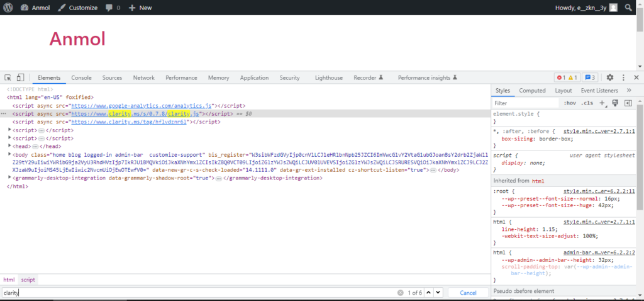This screenshot has width=644, height=301.
Task: Close DevTools with the X icon
Action: (x=636, y=77)
